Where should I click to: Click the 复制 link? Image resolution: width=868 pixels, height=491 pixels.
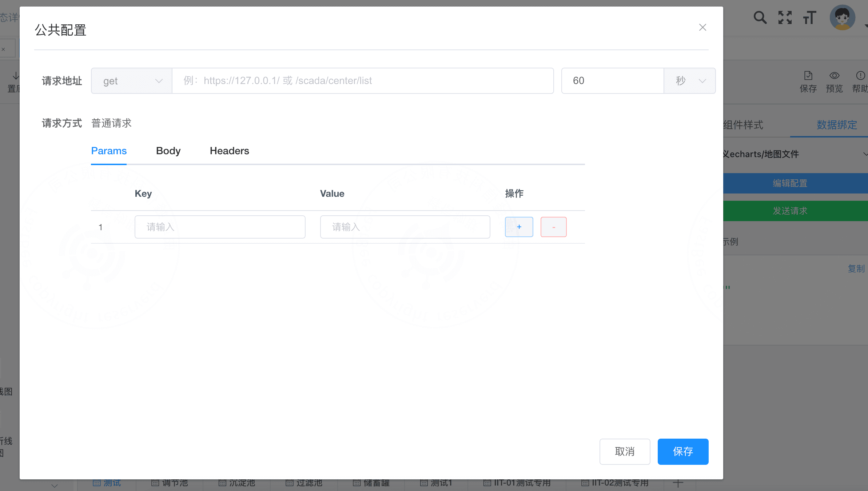click(856, 269)
